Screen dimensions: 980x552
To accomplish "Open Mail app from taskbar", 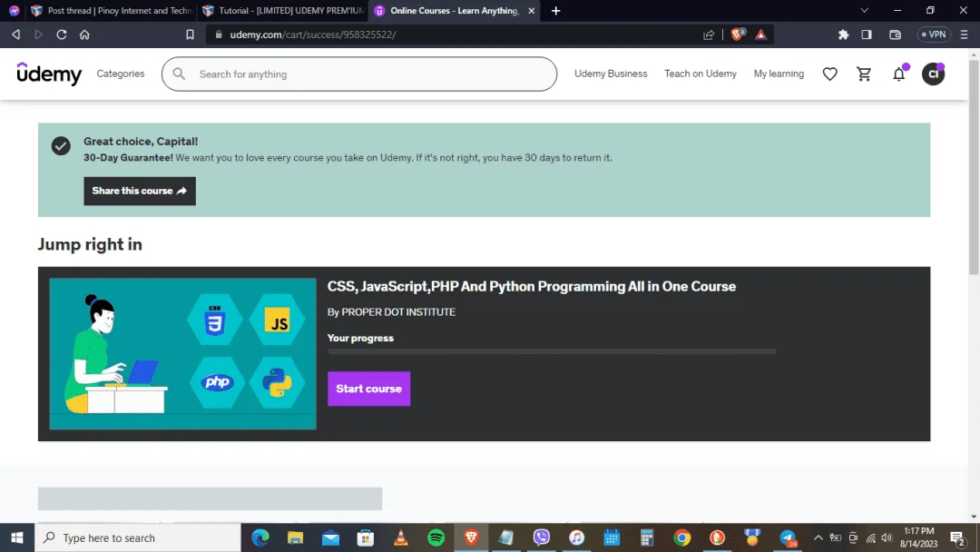I will point(330,537).
